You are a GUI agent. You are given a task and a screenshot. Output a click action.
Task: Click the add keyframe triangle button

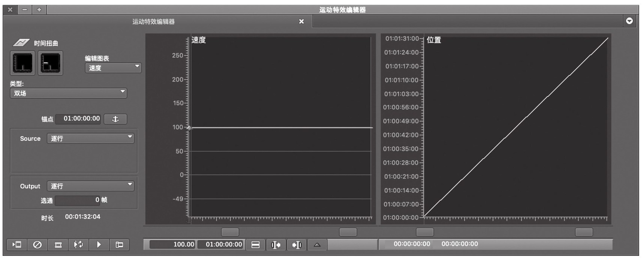(317, 245)
